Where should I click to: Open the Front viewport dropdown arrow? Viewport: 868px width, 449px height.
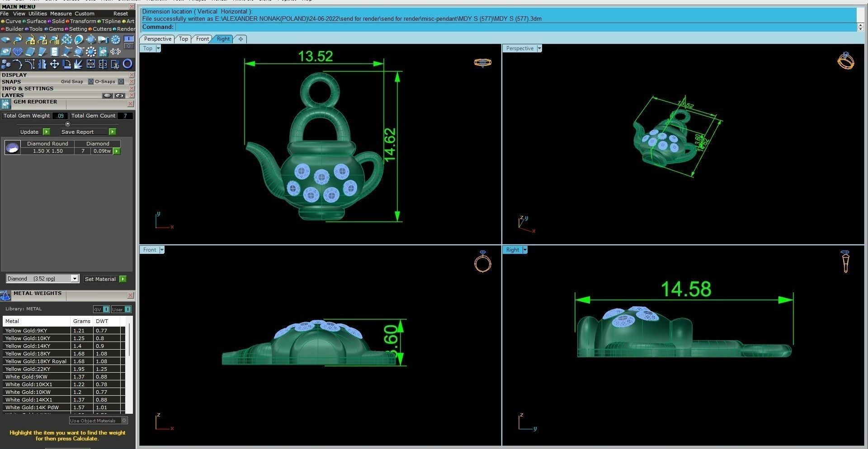click(162, 250)
